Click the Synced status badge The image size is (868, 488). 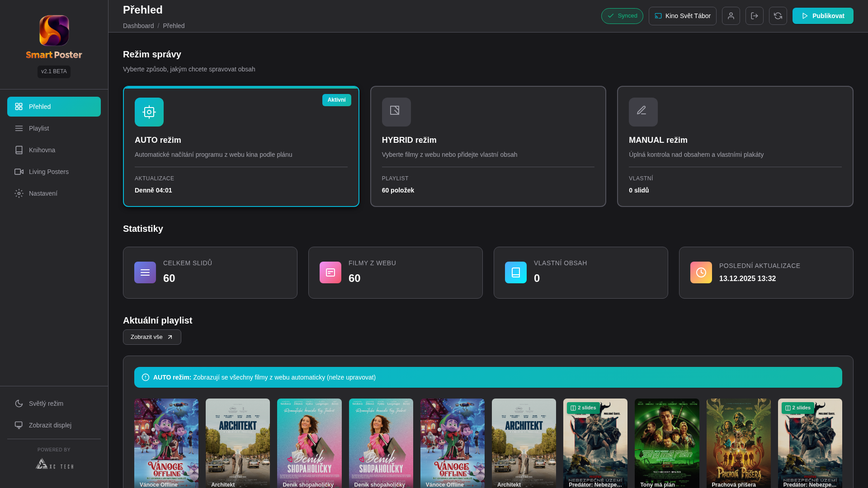click(622, 16)
